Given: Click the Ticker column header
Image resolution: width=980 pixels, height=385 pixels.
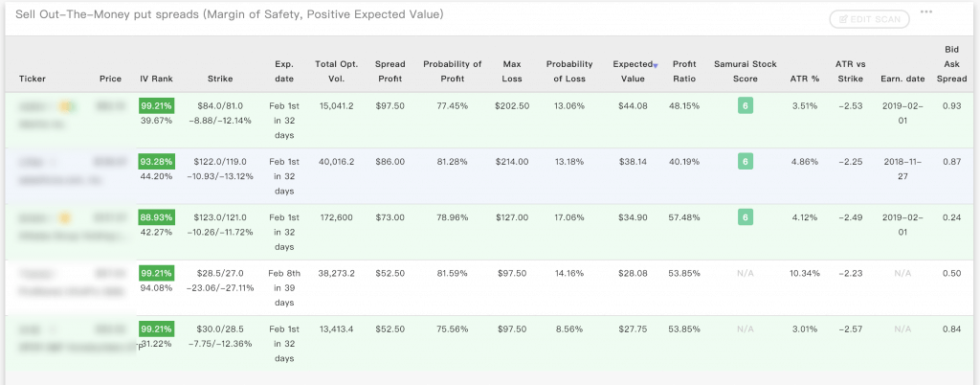Looking at the screenshot, I should 33,78.
